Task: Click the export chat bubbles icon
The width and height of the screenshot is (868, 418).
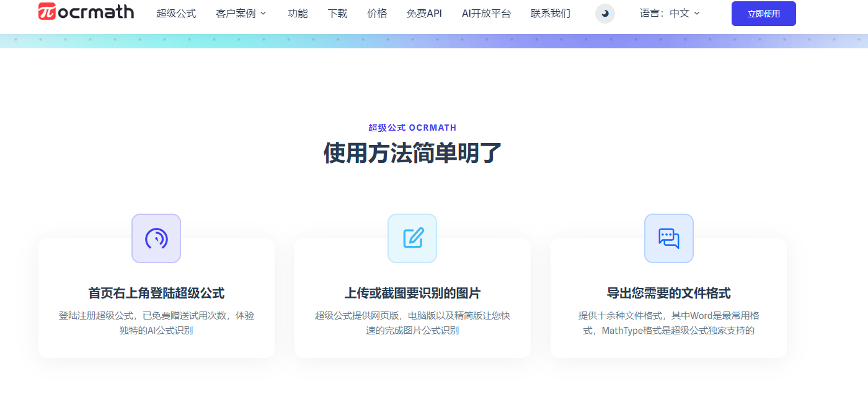Action: (669, 238)
